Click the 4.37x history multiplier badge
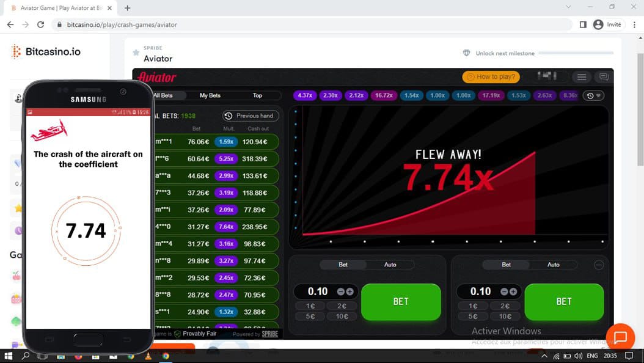 305,95
